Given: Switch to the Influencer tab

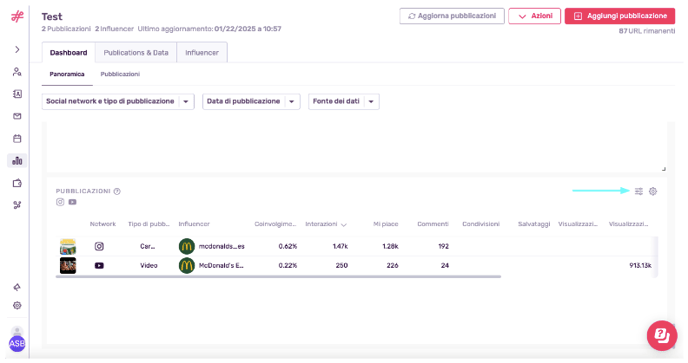Looking at the screenshot, I should [202, 53].
